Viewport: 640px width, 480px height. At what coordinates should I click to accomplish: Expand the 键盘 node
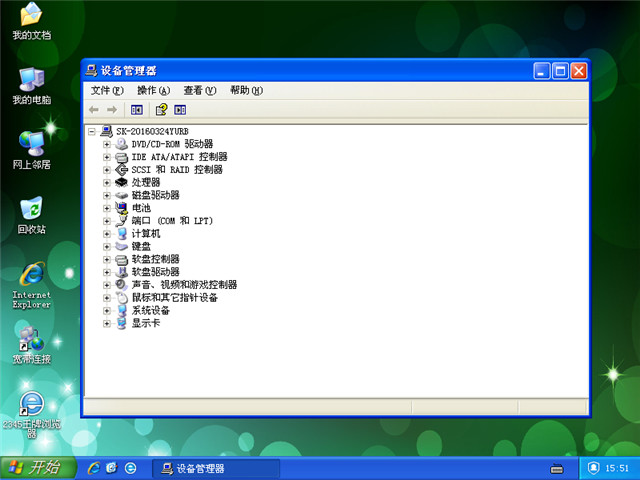[x=107, y=247]
